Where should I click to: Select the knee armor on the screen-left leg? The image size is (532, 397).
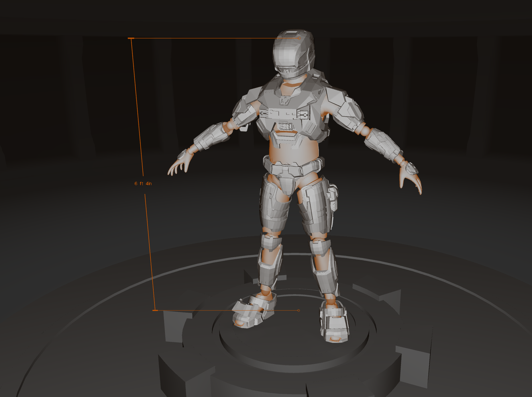(x=271, y=242)
